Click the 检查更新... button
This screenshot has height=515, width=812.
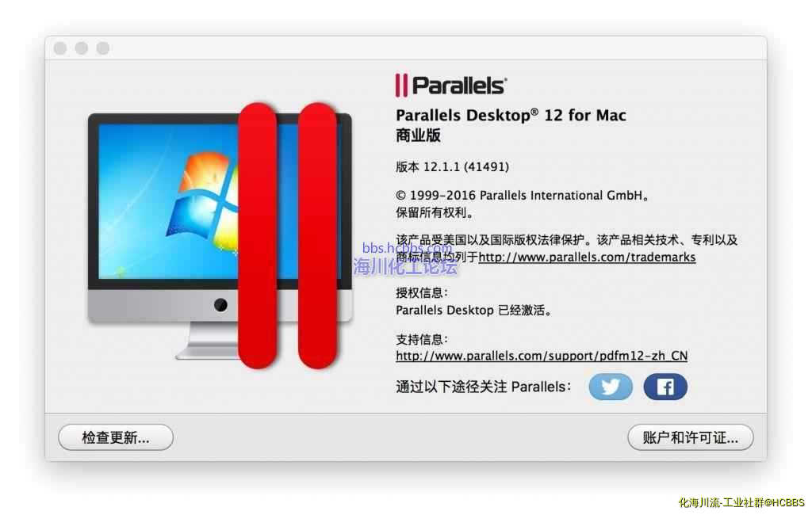[x=116, y=437]
